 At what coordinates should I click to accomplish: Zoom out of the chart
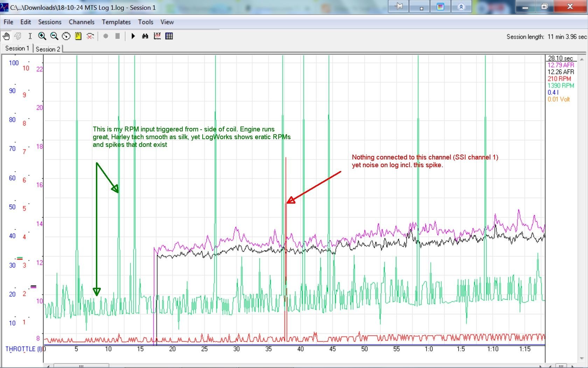click(54, 36)
